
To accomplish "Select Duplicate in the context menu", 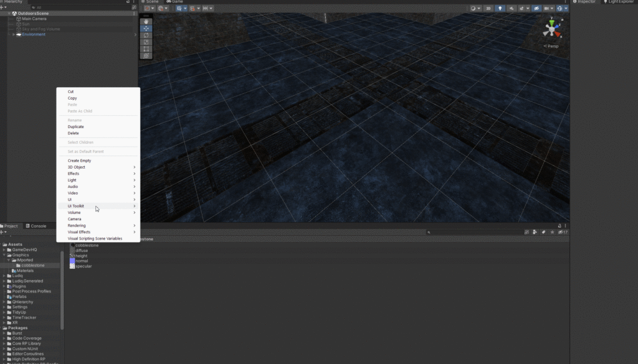I will (75, 127).
